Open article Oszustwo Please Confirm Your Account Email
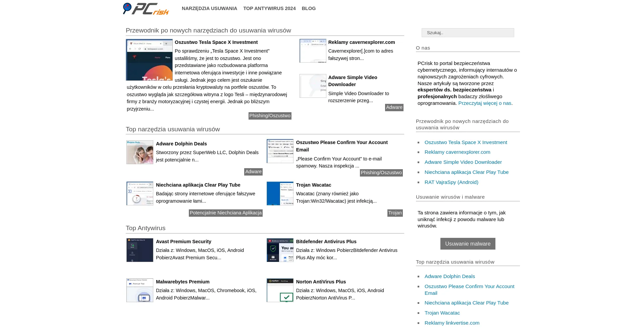 [342, 146]
